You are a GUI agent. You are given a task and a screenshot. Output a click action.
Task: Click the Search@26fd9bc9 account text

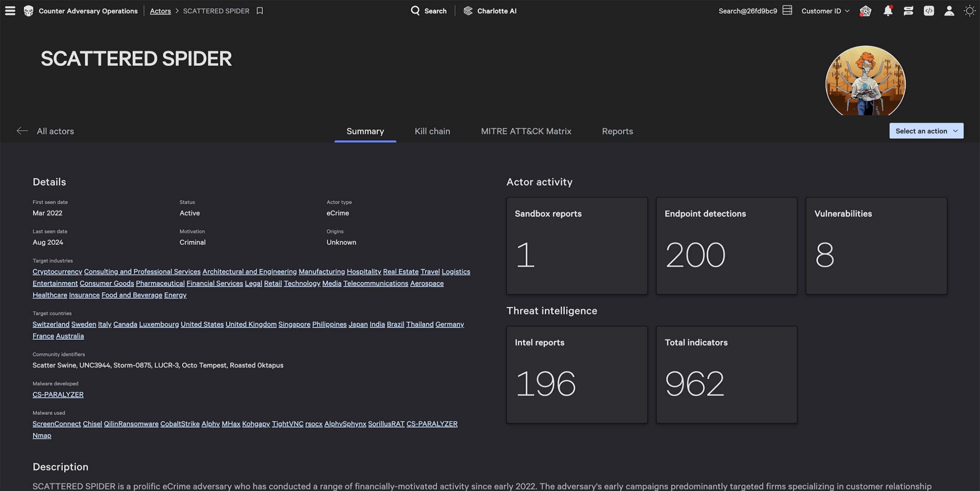[748, 11]
